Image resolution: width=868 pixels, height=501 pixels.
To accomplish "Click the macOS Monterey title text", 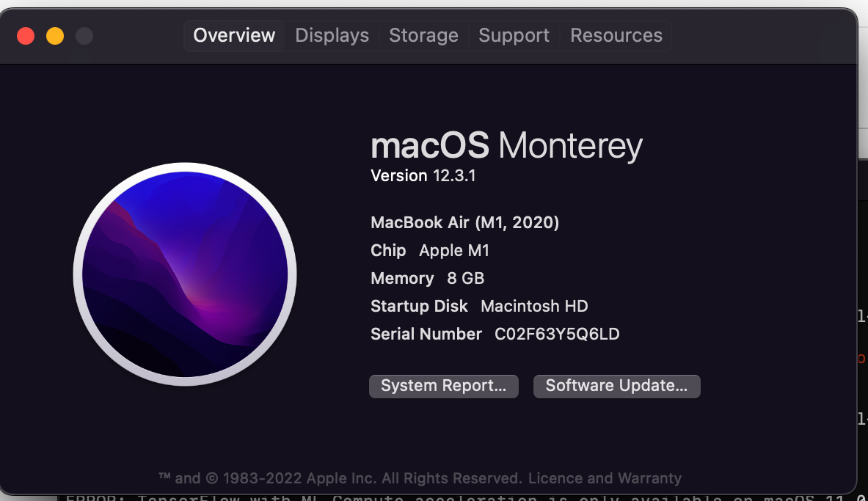I will tap(506, 146).
